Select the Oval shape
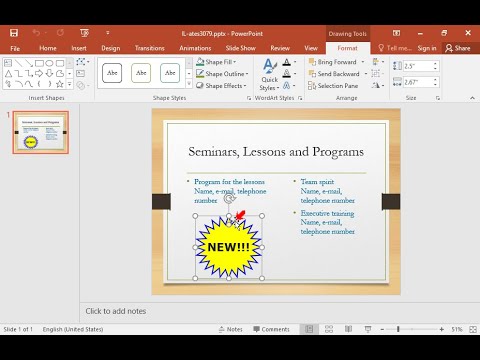480x360 pixels. tap(49, 63)
